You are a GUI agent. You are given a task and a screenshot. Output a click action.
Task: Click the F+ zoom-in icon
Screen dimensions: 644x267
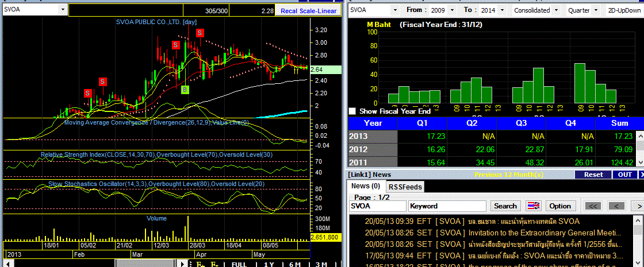[201, 264]
